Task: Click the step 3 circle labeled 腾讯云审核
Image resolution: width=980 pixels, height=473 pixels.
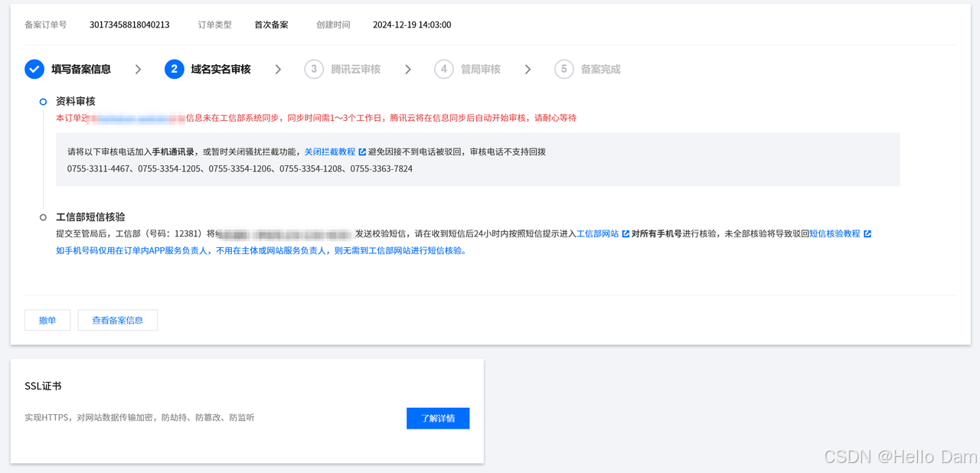Action: click(x=313, y=69)
